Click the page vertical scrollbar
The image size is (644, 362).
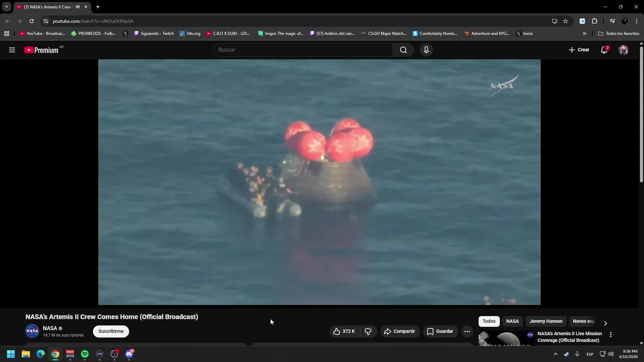tap(641, 115)
